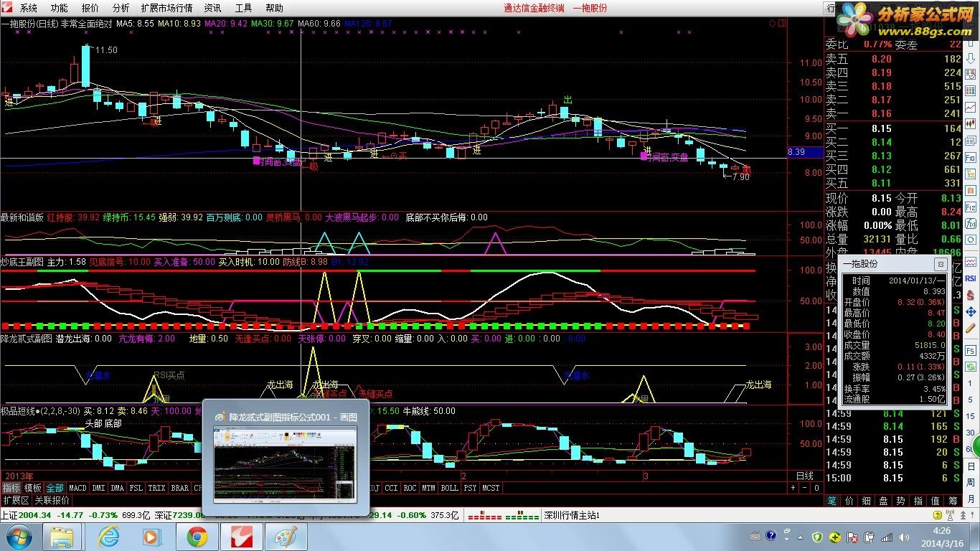Click the blue move-arrows icon in right toolbar

pyautogui.click(x=971, y=311)
